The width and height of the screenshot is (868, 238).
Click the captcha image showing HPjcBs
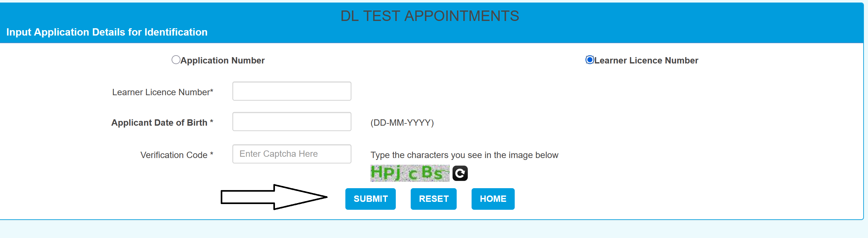(409, 173)
